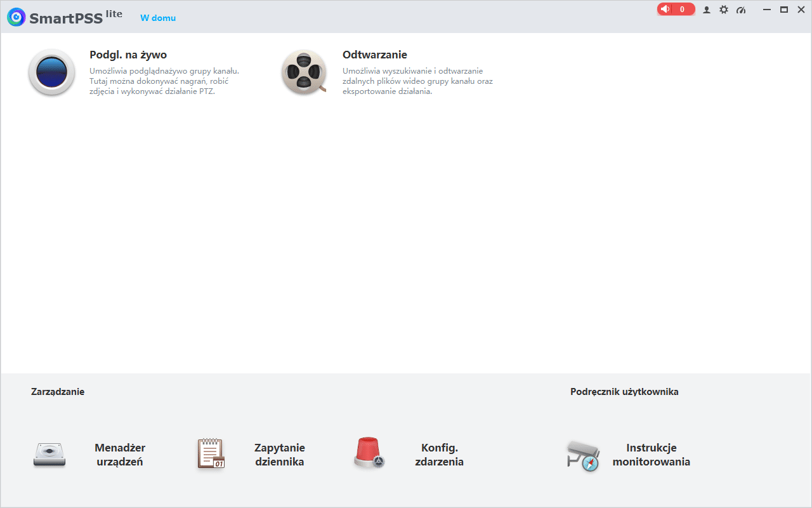Minimize the SmartPSS Lite window
812x508 pixels.
point(766,10)
